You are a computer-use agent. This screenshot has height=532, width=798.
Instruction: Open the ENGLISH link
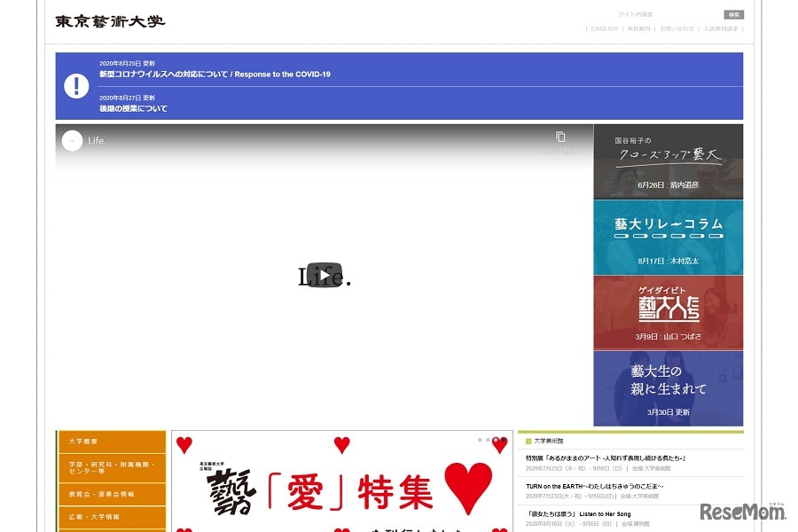(x=604, y=29)
